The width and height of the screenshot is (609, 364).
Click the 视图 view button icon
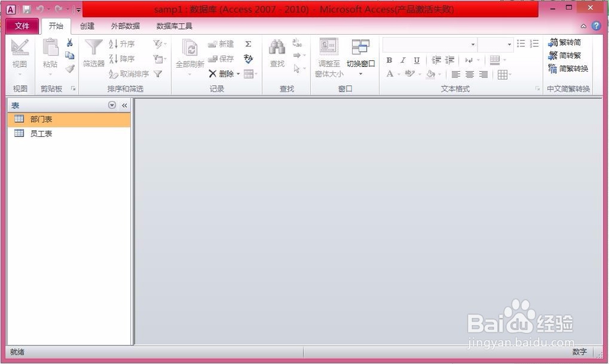click(20, 47)
